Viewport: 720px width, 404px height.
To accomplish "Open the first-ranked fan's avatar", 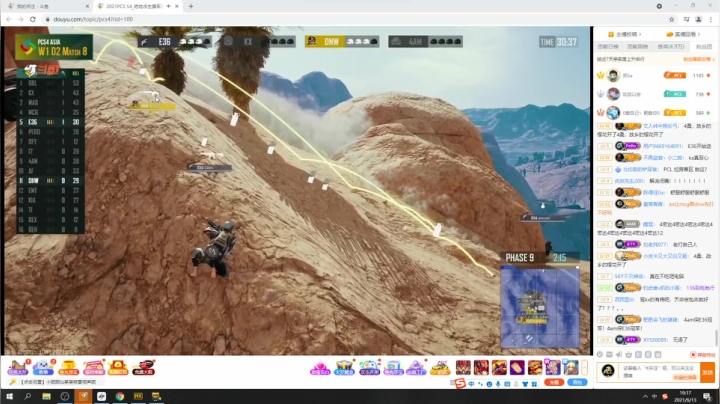I will coord(613,75).
